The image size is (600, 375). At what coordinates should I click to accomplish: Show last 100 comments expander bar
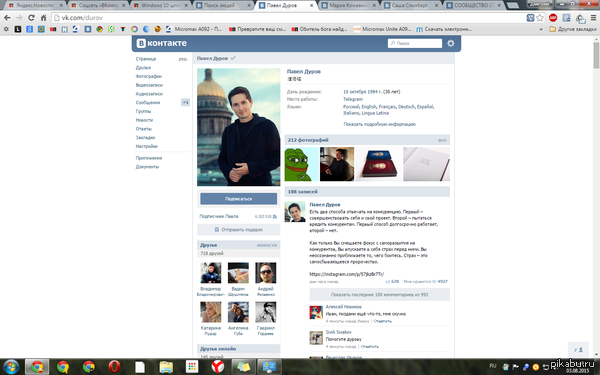tap(380, 295)
